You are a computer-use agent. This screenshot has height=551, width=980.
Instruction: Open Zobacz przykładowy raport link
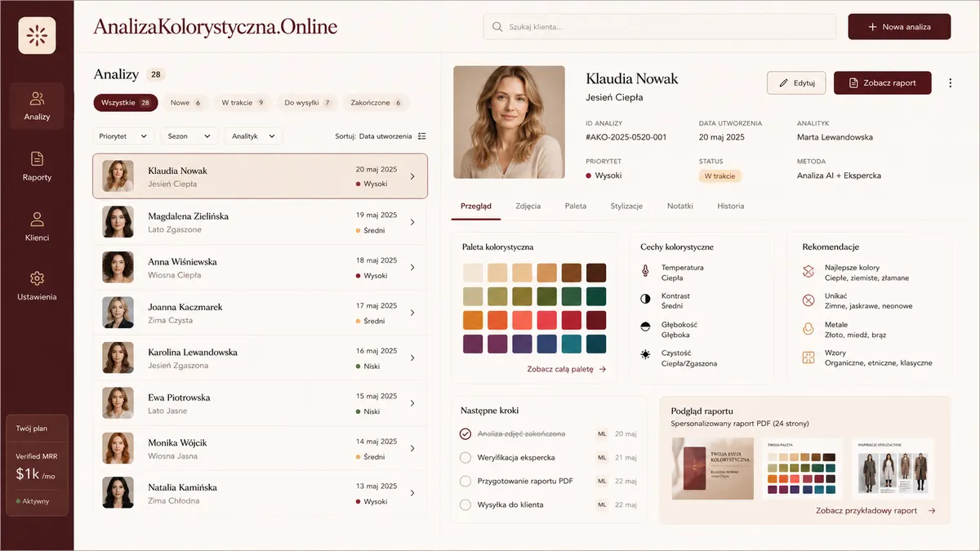[875, 510]
